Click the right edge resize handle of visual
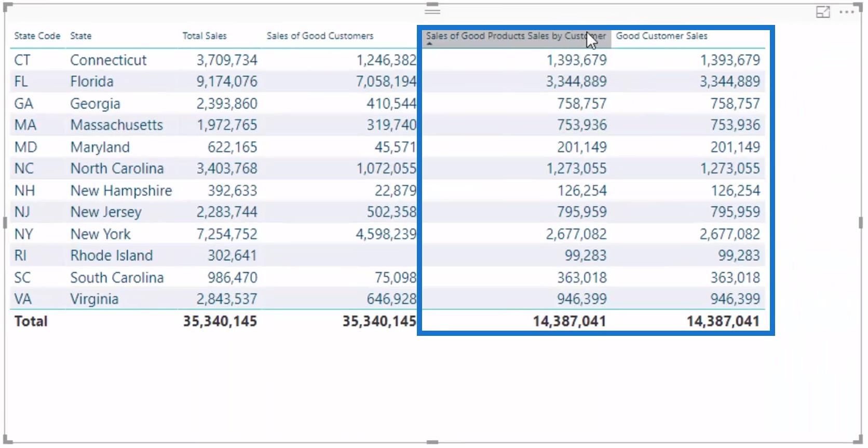868x448 pixels. point(861,223)
